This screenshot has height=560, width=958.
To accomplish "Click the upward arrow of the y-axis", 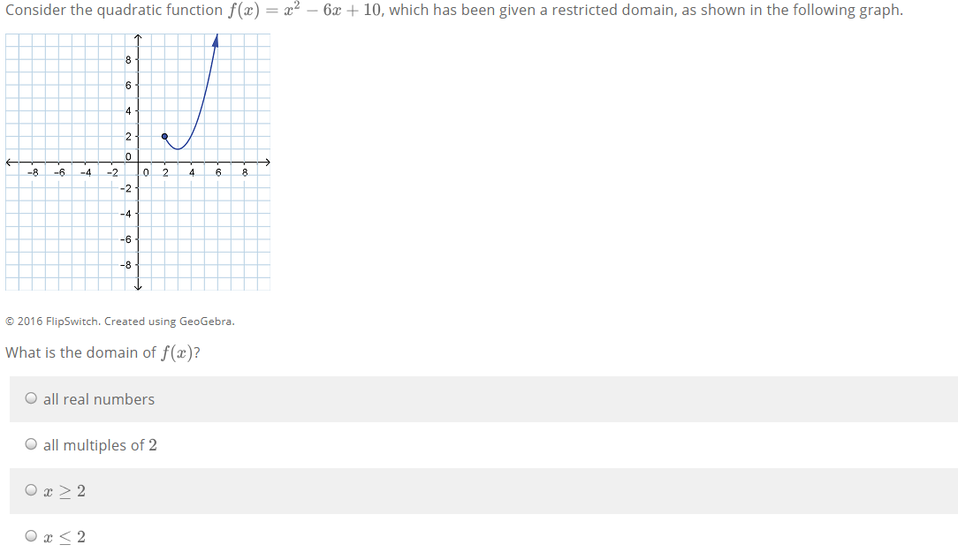I will [137, 36].
